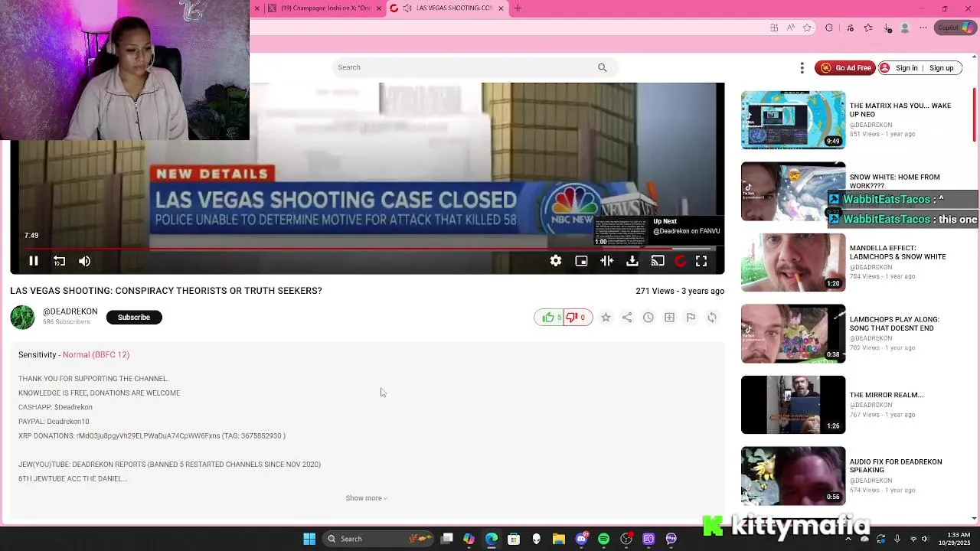
Task: Open File Explorer from taskbar
Action: pyautogui.click(x=558, y=539)
